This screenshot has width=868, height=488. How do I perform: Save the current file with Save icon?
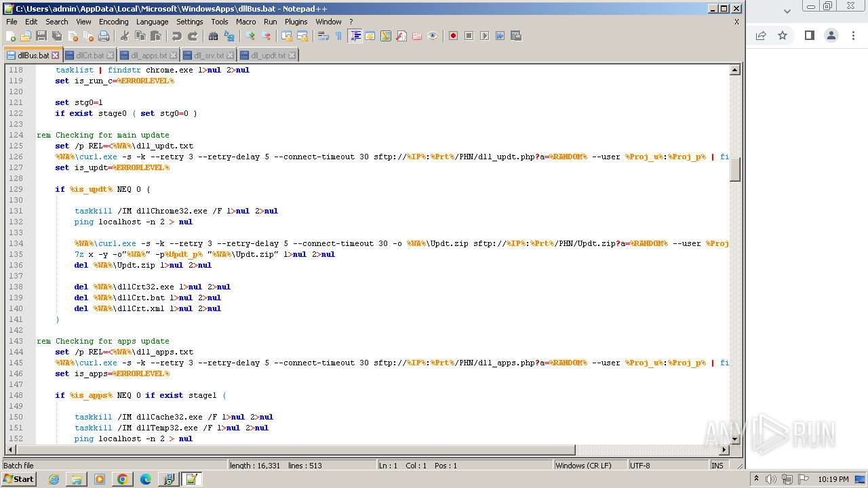click(x=41, y=36)
